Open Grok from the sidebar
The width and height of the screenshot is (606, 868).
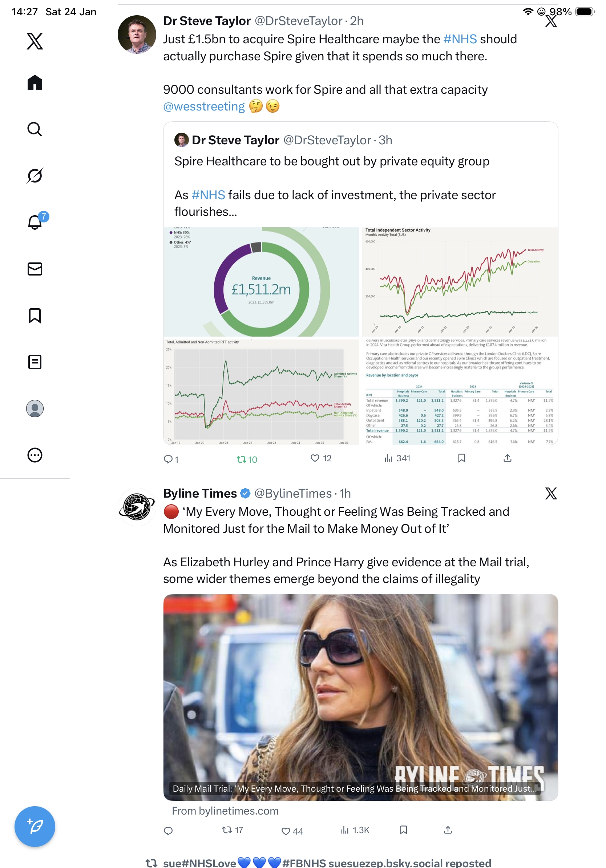[35, 176]
